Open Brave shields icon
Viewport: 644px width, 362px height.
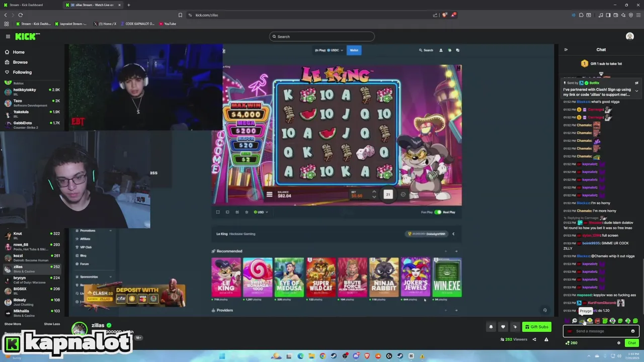point(445,15)
